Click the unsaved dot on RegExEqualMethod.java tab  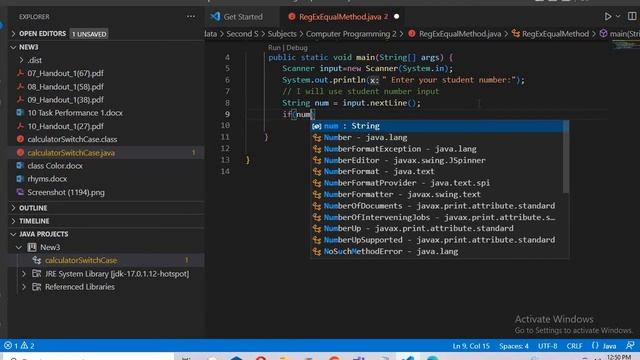pyautogui.click(x=396, y=17)
